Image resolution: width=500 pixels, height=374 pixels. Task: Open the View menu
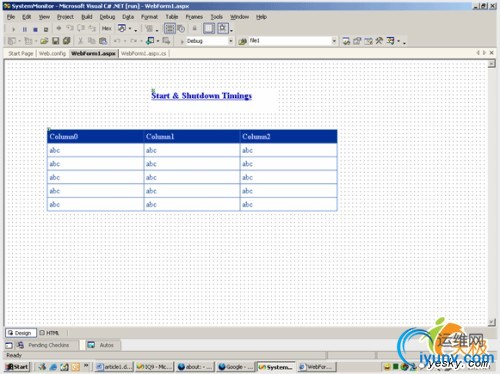click(44, 17)
